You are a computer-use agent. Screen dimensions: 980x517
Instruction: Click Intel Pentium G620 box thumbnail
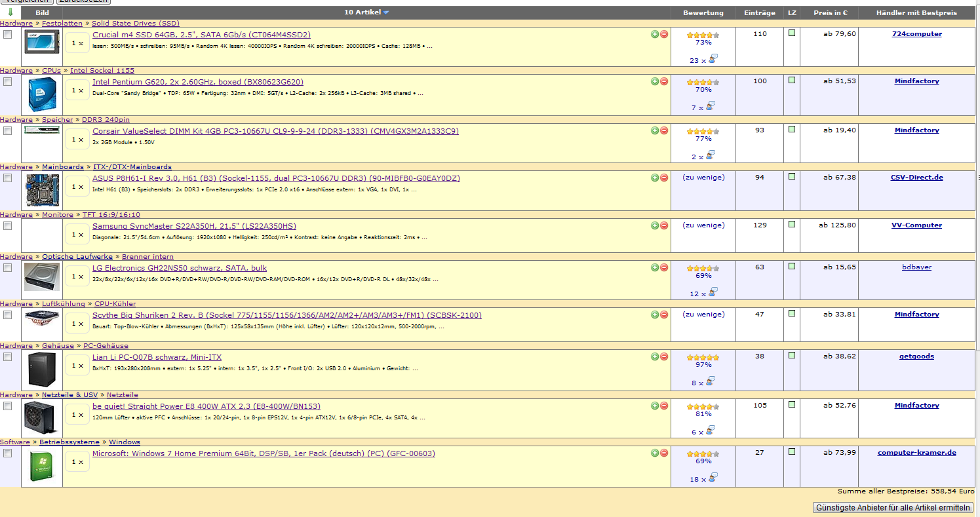tap(42, 95)
